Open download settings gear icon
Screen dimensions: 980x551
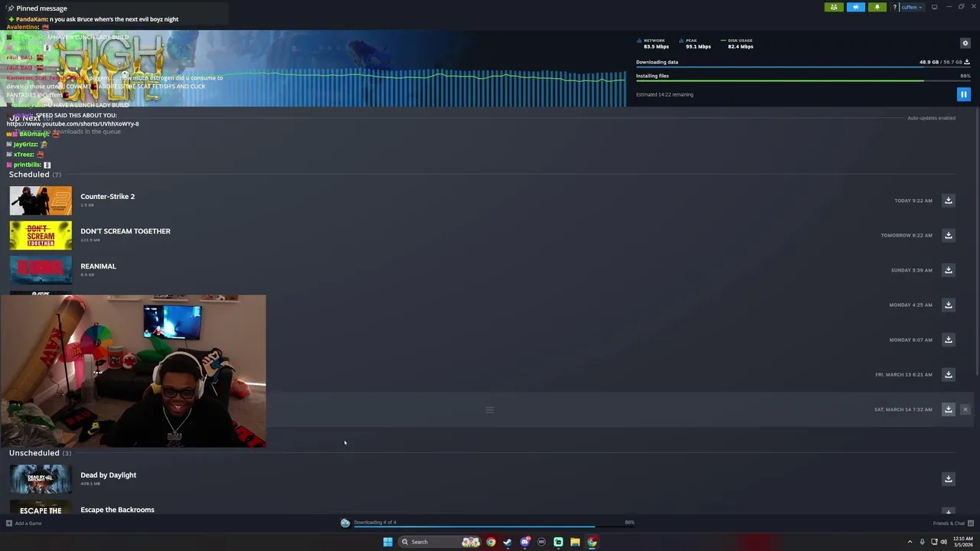click(x=965, y=43)
